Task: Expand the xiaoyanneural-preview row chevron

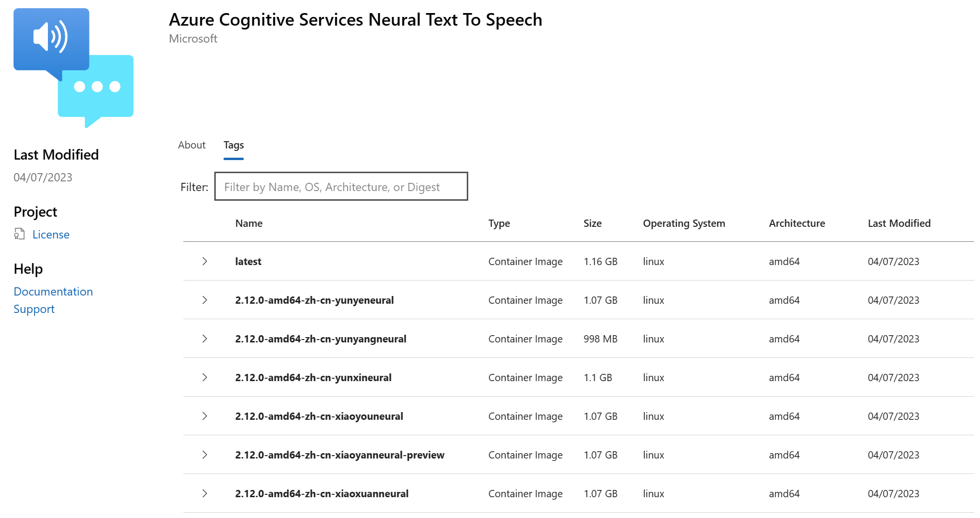Action: click(205, 455)
